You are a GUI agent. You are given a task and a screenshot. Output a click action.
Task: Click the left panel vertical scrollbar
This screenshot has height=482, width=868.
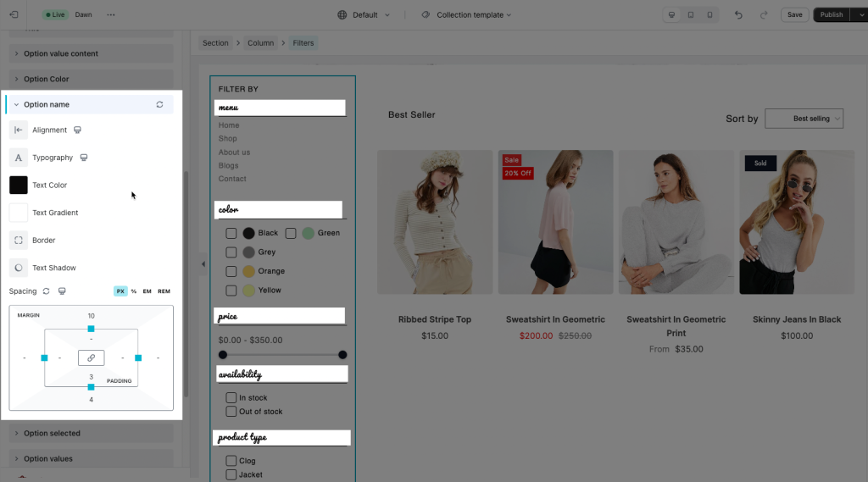(x=186, y=284)
